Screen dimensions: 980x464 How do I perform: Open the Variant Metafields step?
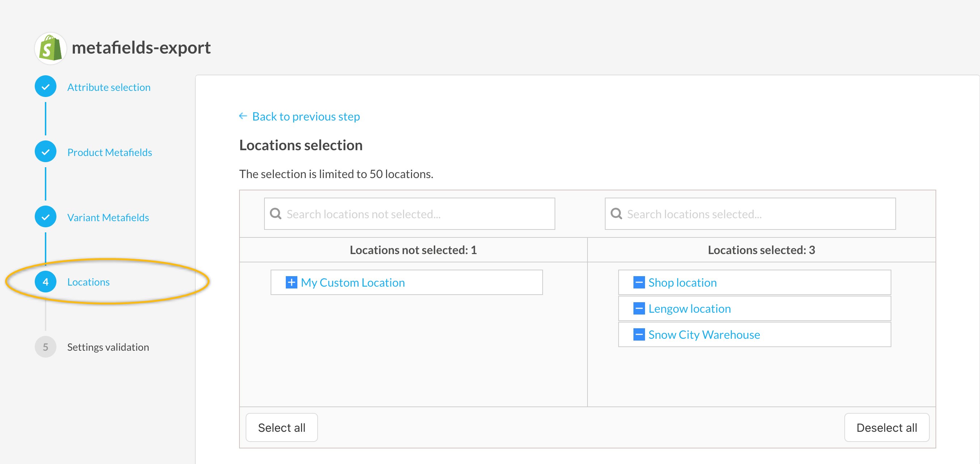(x=108, y=218)
